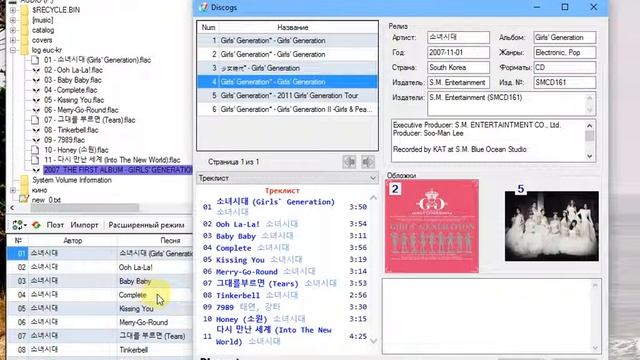The image size is (640, 360).
Task: Open the Треклист dropdown
Action: tap(287, 178)
